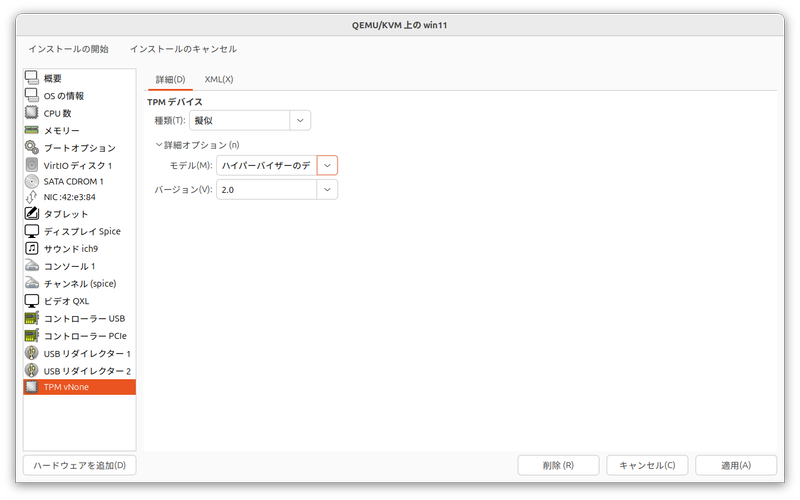Click インストールのキャンセル

(183, 49)
